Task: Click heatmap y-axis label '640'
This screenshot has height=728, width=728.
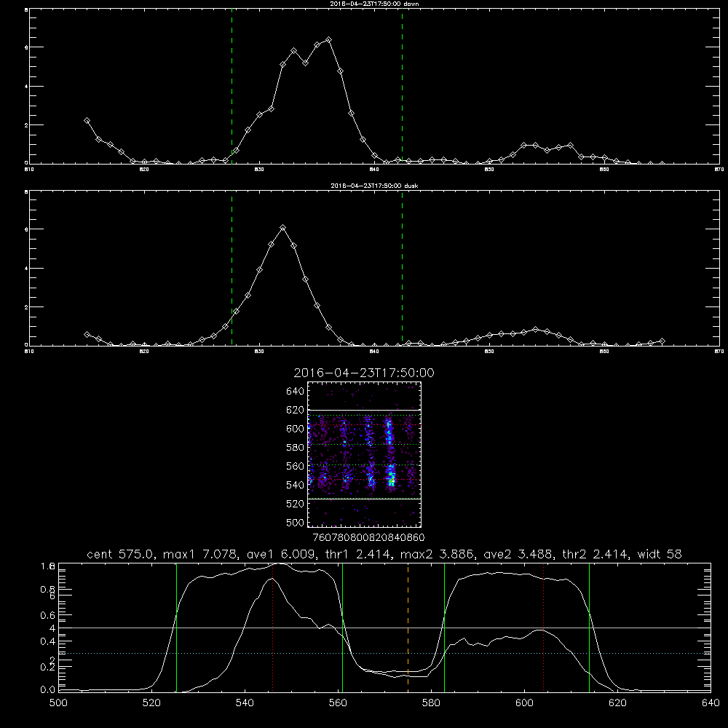Action: coord(296,392)
